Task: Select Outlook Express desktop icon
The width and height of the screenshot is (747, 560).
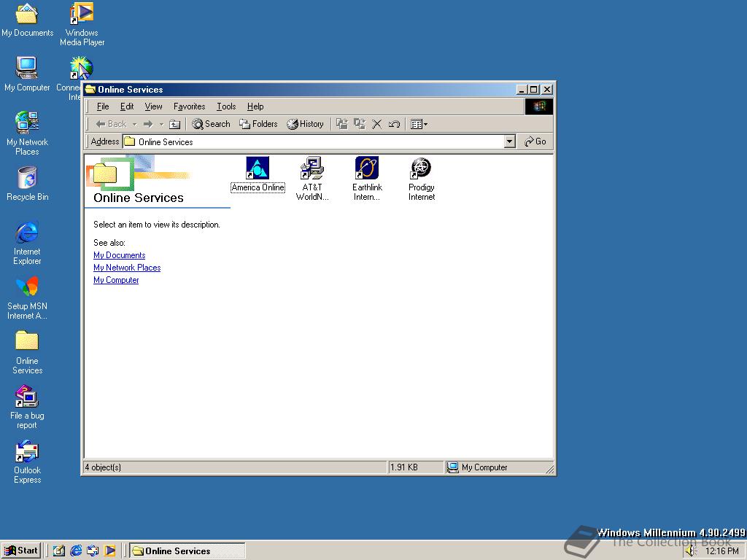Action: (x=27, y=462)
